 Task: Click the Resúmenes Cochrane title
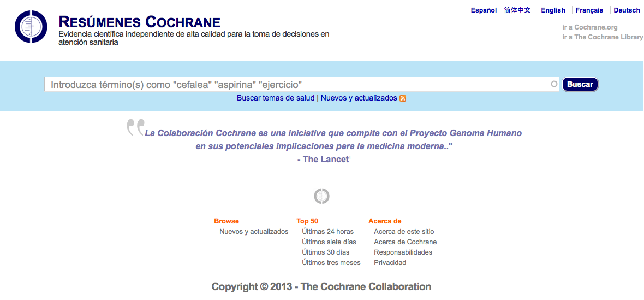tap(139, 22)
